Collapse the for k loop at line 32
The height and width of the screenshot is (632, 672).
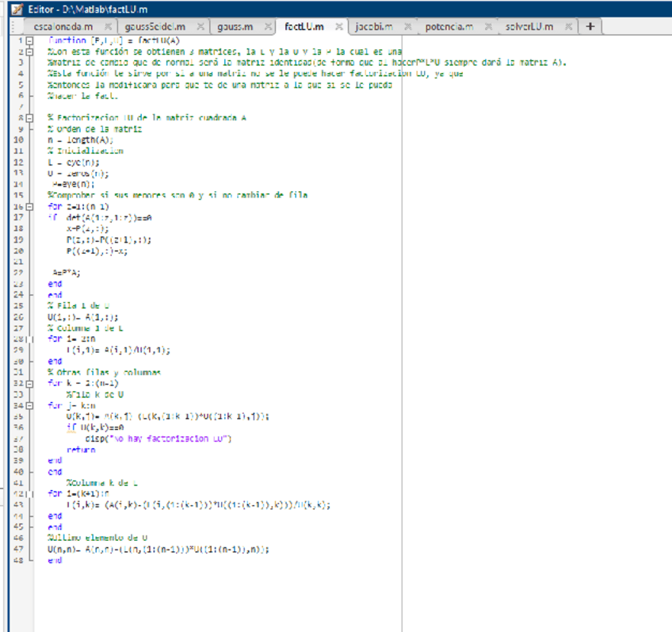pos(29,383)
